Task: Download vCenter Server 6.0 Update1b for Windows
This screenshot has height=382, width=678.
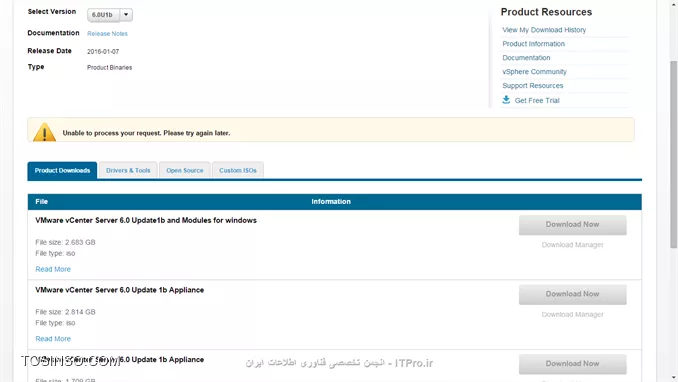Action: coord(572,225)
